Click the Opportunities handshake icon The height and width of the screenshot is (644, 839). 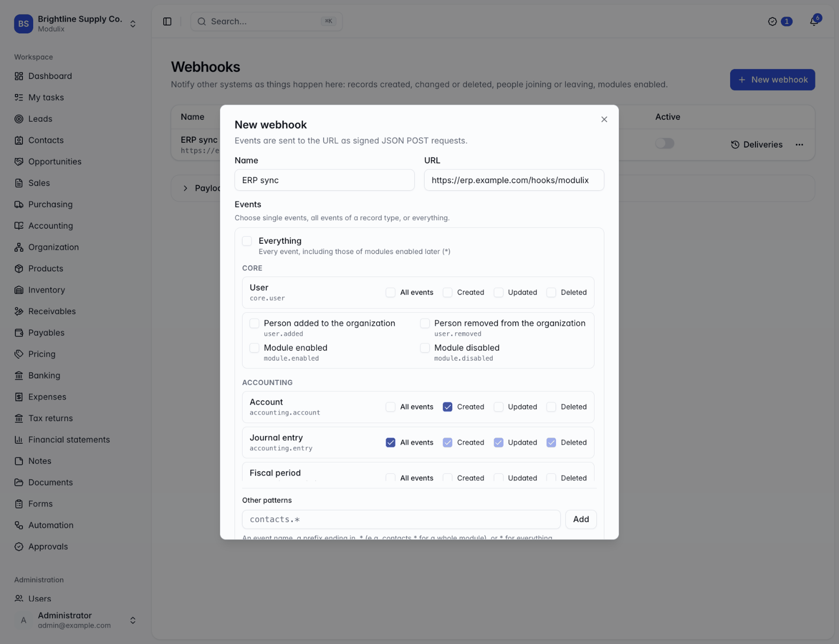19,161
